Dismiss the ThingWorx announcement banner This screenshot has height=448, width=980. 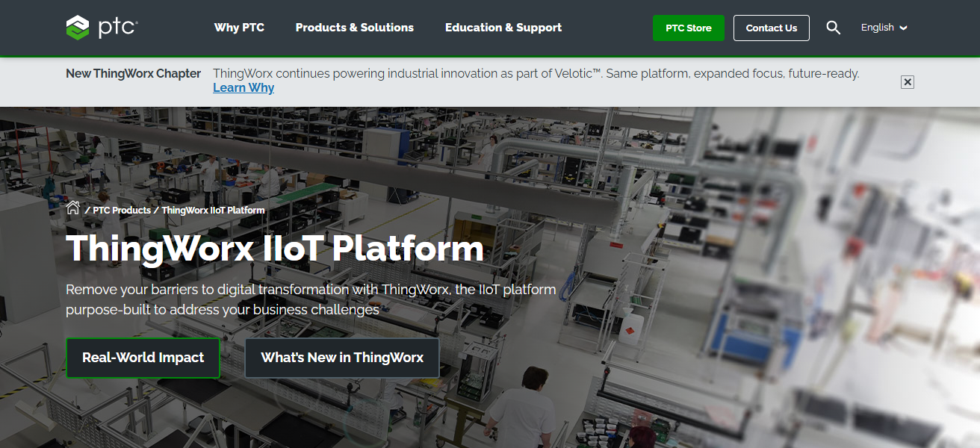pyautogui.click(x=908, y=82)
